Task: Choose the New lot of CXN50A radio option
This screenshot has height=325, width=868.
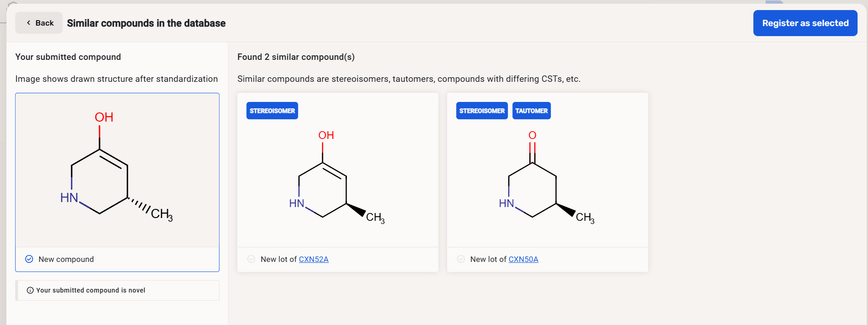Action: (x=461, y=259)
